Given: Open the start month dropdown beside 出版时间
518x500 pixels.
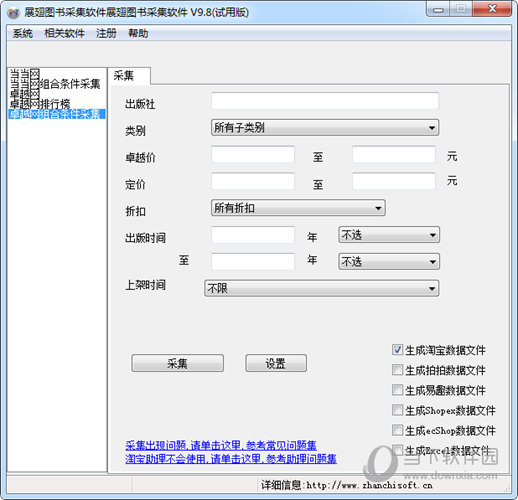Looking at the screenshot, I should pyautogui.click(x=389, y=235).
